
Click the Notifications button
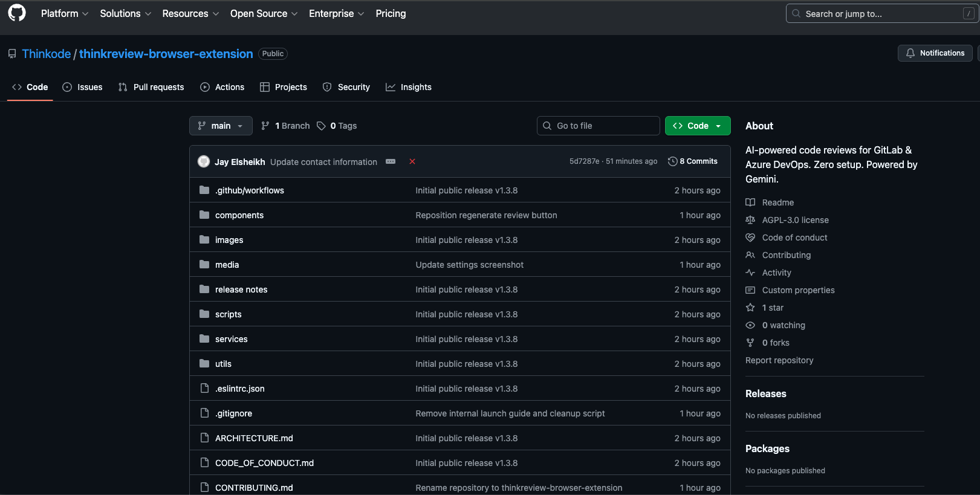coord(935,53)
